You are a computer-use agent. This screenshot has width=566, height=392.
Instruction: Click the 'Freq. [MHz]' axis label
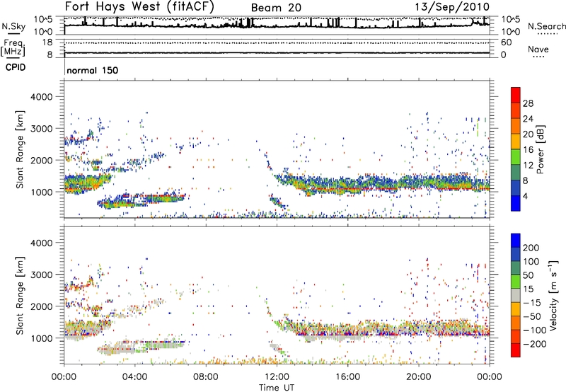point(13,47)
